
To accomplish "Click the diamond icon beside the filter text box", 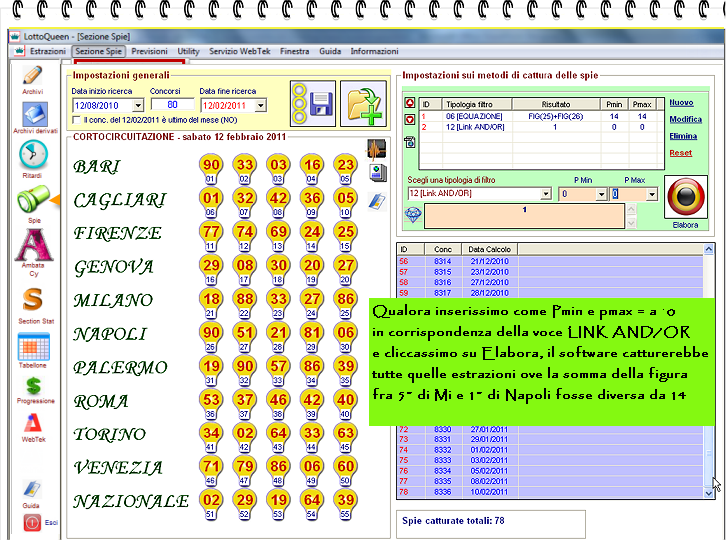I will point(413,214).
